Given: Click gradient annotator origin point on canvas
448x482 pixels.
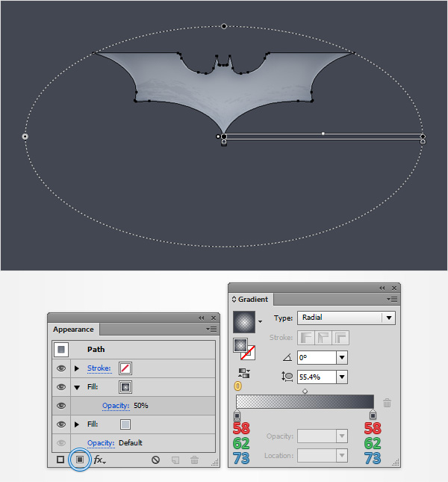Looking at the screenshot, I should 224,137.
